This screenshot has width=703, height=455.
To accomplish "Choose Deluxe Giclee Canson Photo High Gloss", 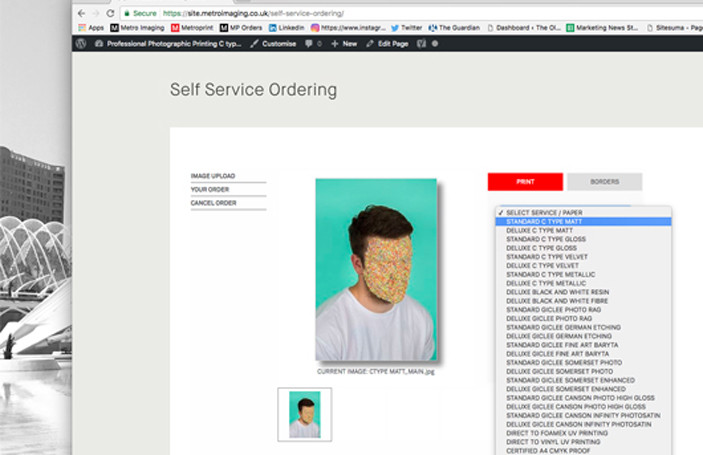I will click(x=583, y=407).
